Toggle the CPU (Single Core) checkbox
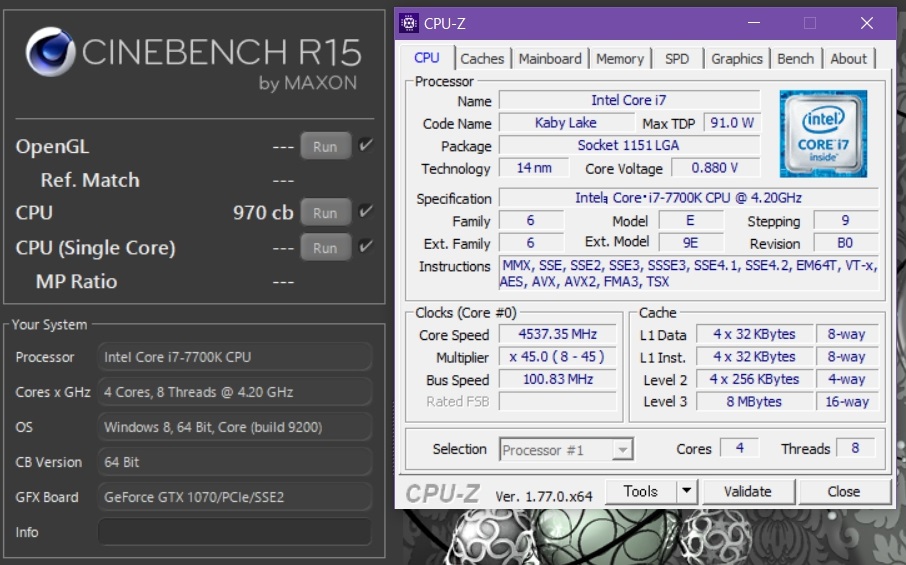 coord(365,247)
